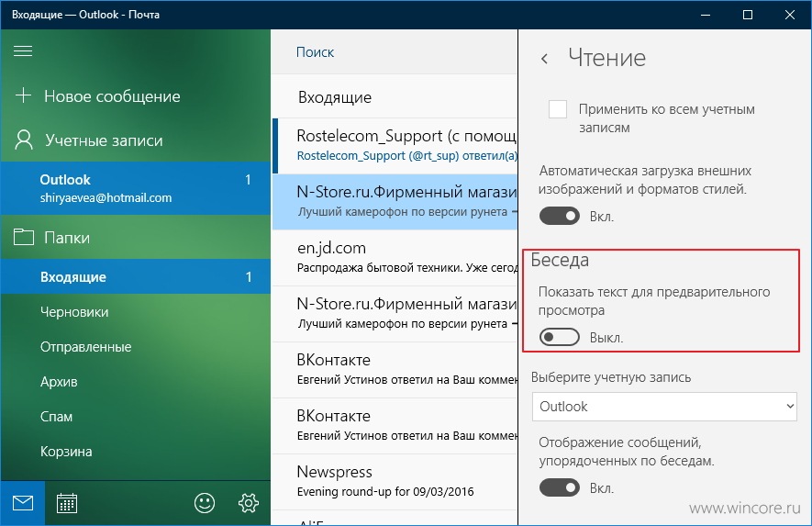Open the hamburger navigation menu

(23, 50)
